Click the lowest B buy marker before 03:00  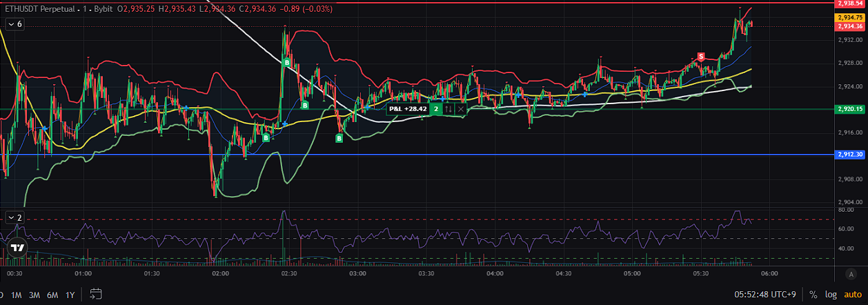point(339,139)
